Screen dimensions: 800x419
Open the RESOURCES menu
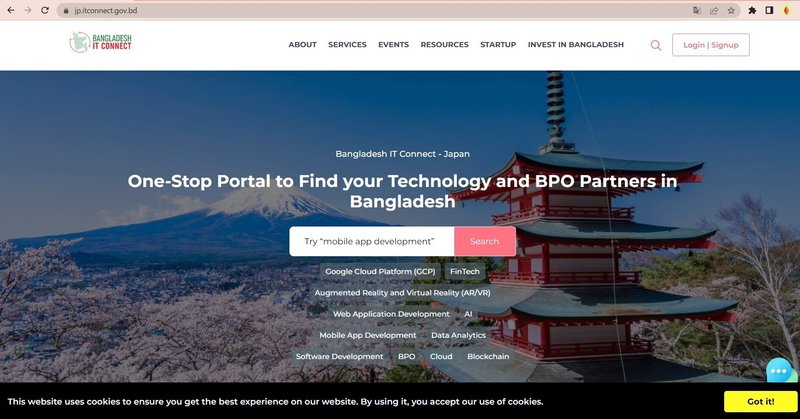444,45
